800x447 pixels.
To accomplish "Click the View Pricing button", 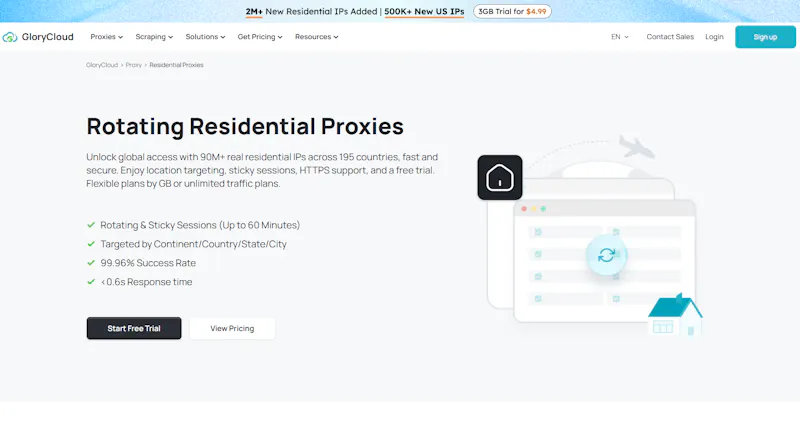I will coord(232,328).
